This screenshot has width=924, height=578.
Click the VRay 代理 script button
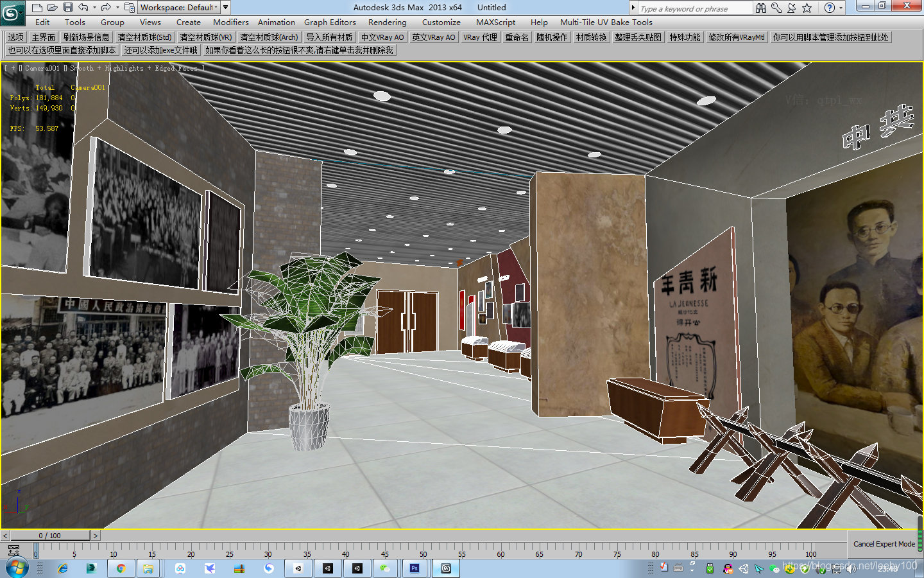tap(480, 37)
